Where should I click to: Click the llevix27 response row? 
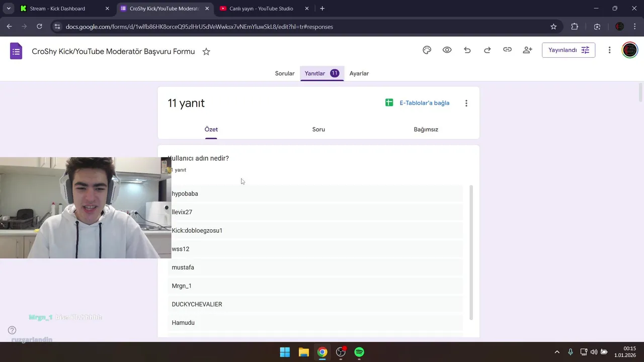tap(315, 212)
